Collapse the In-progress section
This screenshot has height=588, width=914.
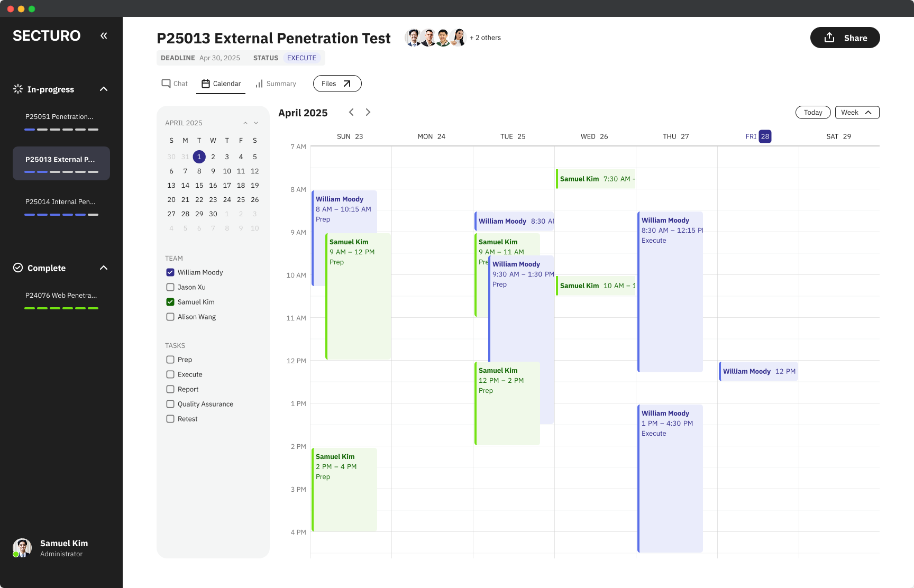pos(104,89)
